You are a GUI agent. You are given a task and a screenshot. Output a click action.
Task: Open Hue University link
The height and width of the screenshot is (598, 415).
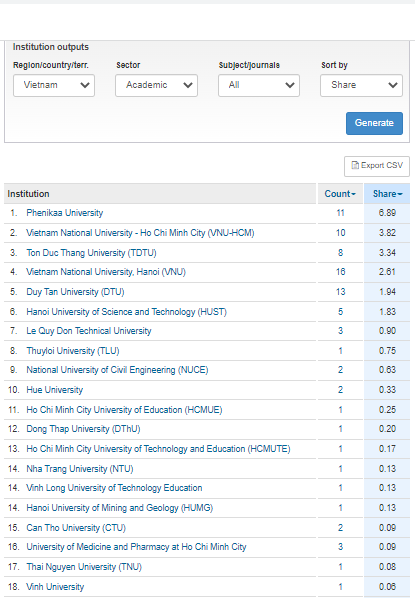(55, 390)
